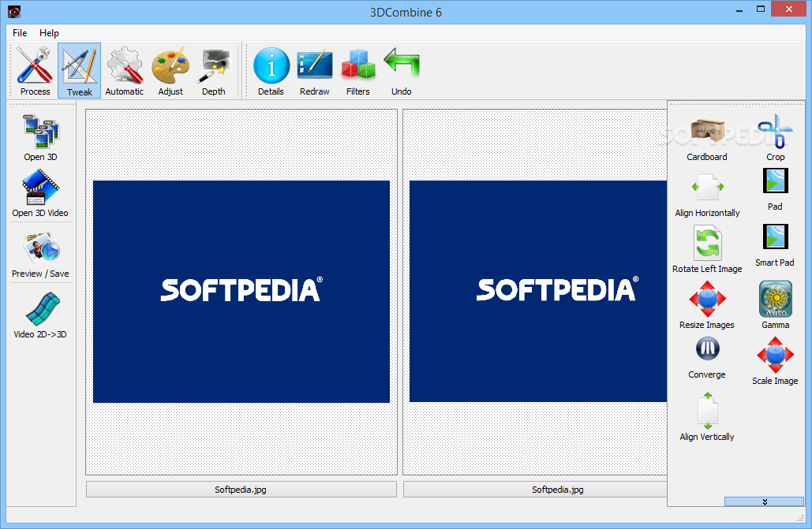Click Open 3D in sidebar
This screenshot has width=812, height=529.
pos(40,138)
